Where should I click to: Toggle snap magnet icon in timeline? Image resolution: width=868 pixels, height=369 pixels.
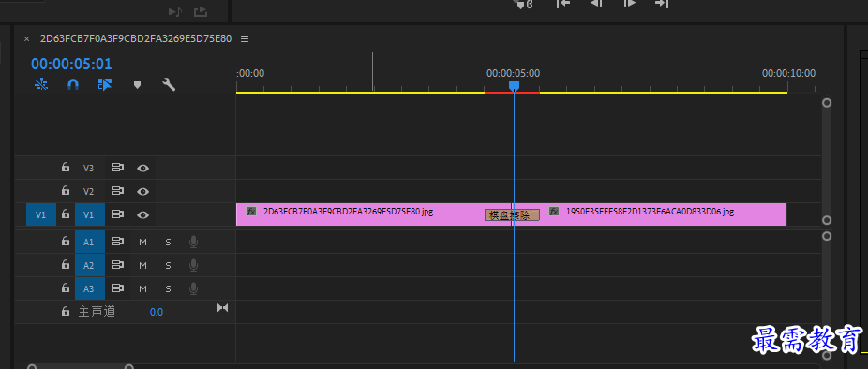pos(73,84)
